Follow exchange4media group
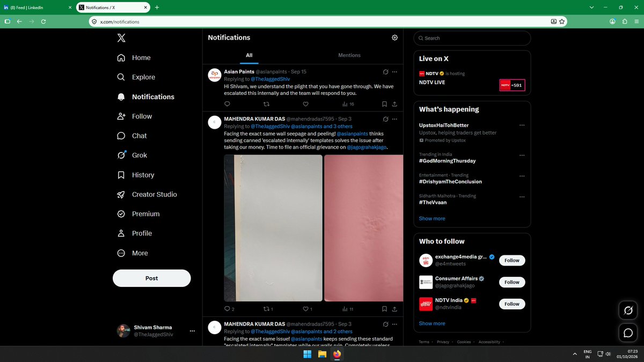The image size is (644, 362). pyautogui.click(x=512, y=261)
